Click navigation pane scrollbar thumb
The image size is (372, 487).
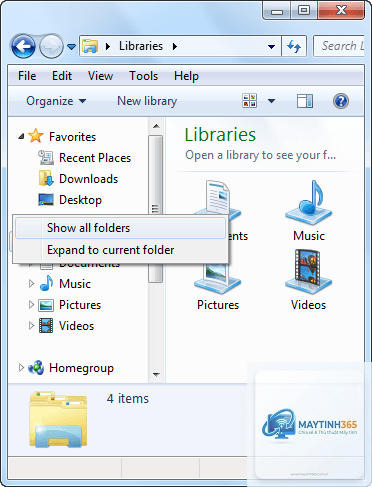(x=155, y=209)
